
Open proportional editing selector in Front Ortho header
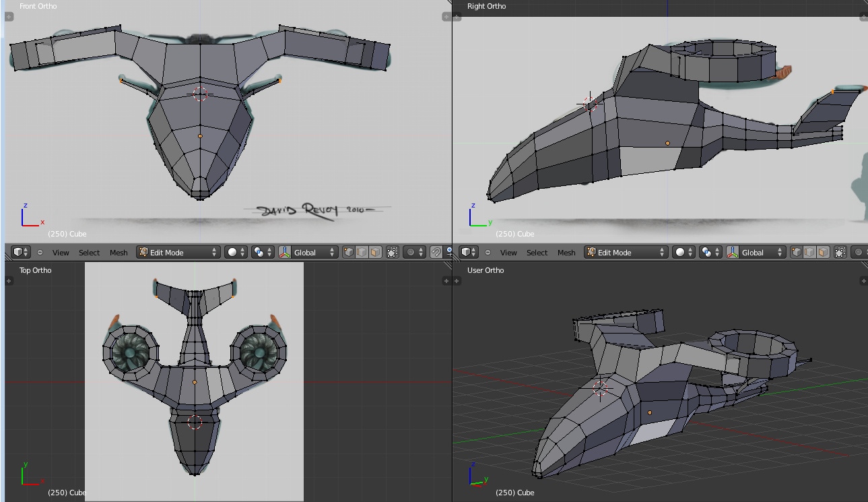pos(413,252)
